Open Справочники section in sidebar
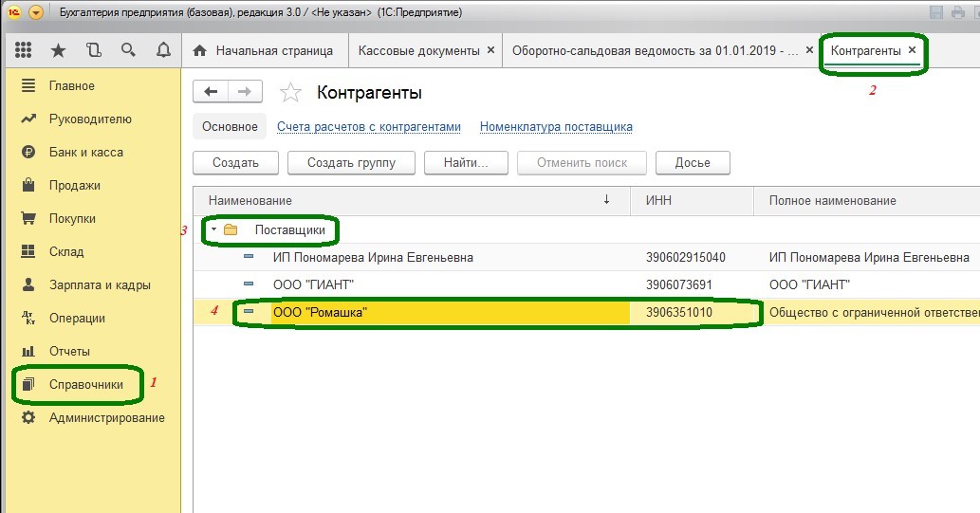The image size is (980, 513). pos(85,384)
